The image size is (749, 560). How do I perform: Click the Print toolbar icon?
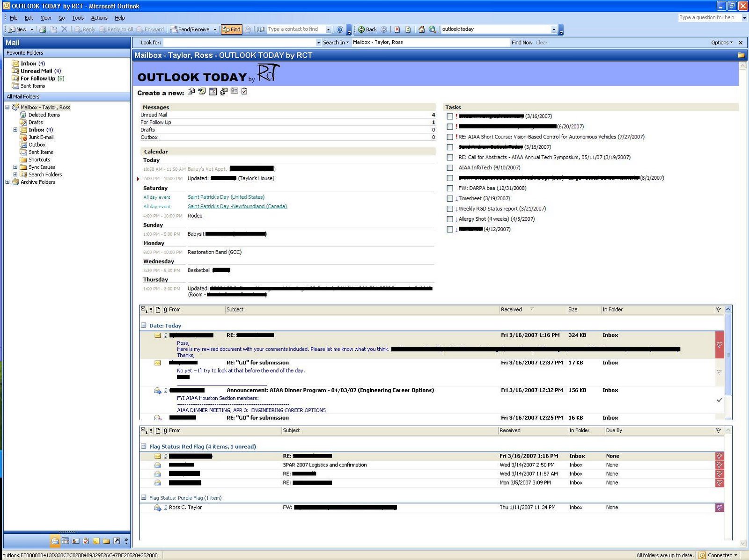(43, 29)
